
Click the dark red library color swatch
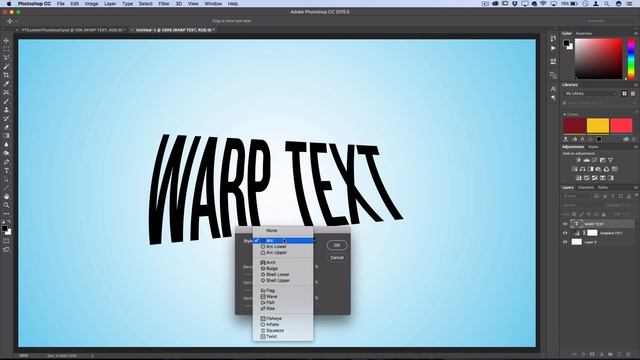click(574, 126)
